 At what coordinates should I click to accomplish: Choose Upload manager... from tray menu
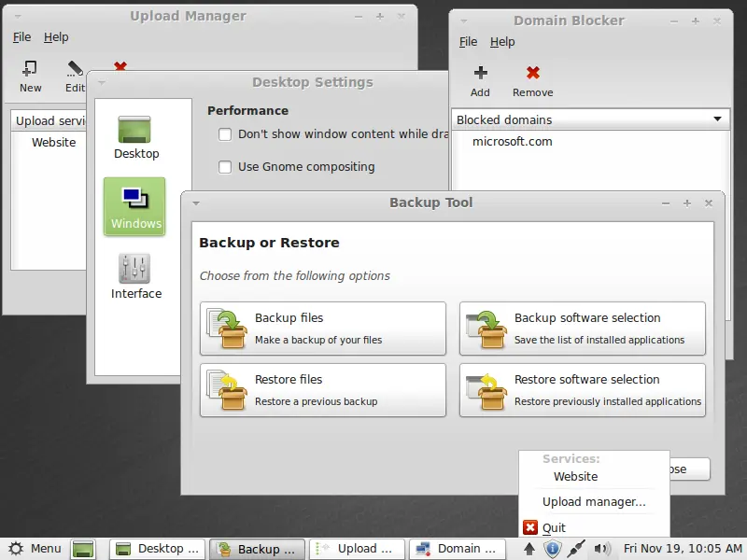point(594,502)
